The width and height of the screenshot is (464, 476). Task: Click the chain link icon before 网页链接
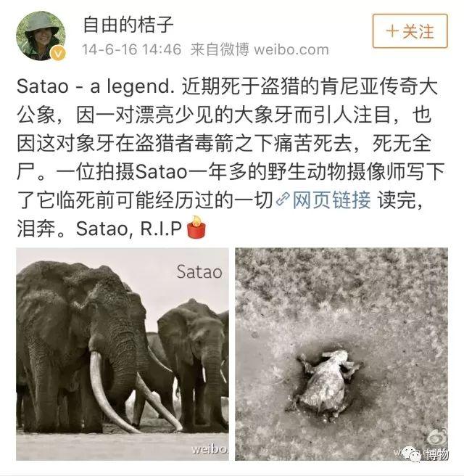283,199
